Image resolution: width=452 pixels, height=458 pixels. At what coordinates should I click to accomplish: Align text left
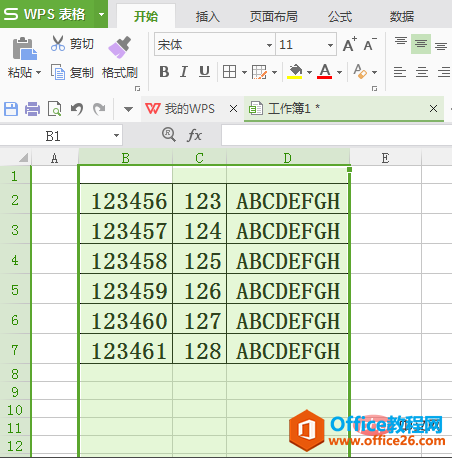(x=400, y=72)
